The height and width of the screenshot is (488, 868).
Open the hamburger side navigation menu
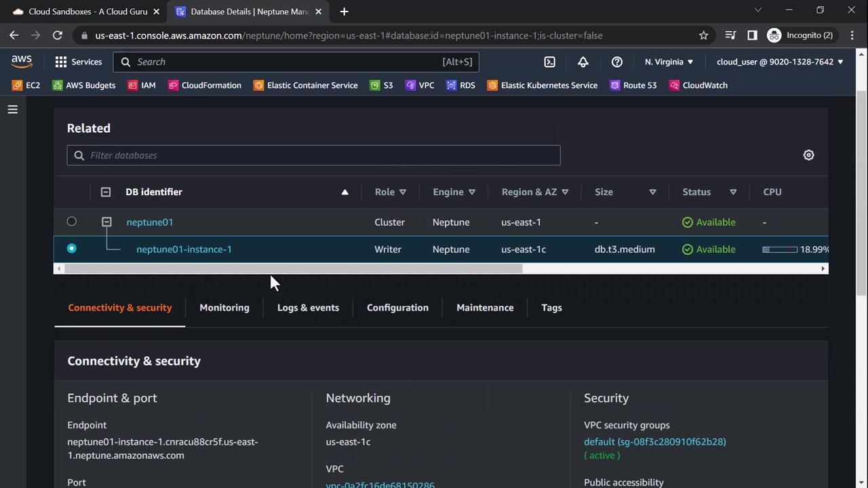[x=13, y=109]
